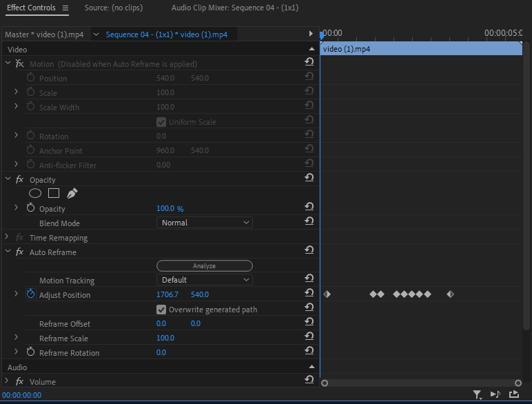Open the filter properties icon
Viewport: 532px width, 404px height.
coord(477,394)
